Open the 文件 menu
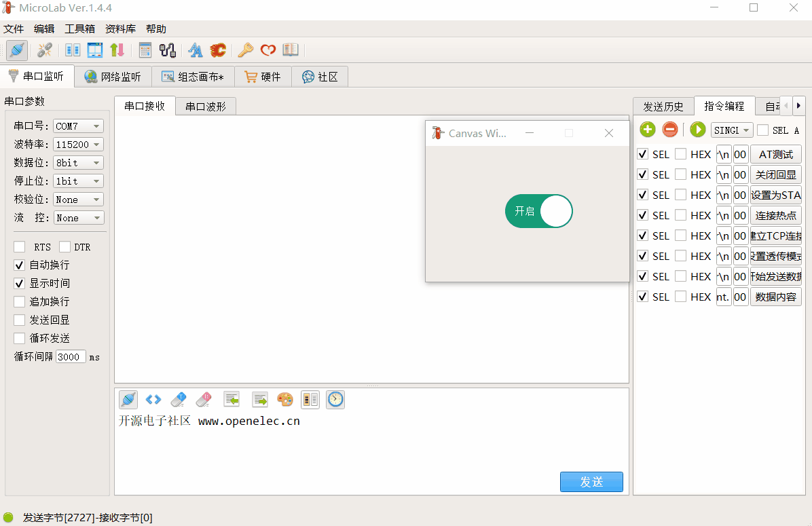 [14, 29]
